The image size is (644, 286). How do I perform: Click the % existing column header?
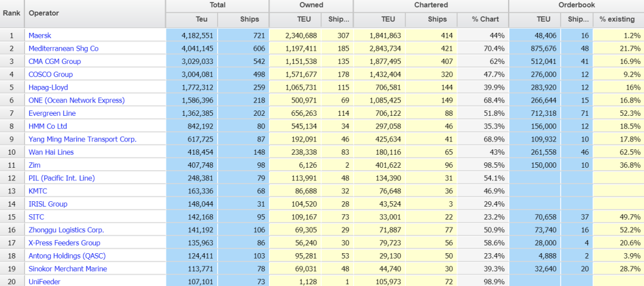pos(617,19)
